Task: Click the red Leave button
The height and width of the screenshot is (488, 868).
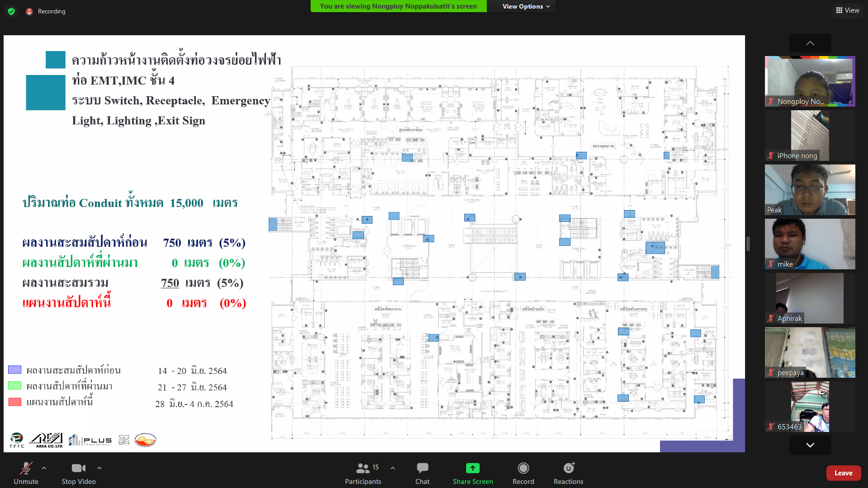Action: 843,473
